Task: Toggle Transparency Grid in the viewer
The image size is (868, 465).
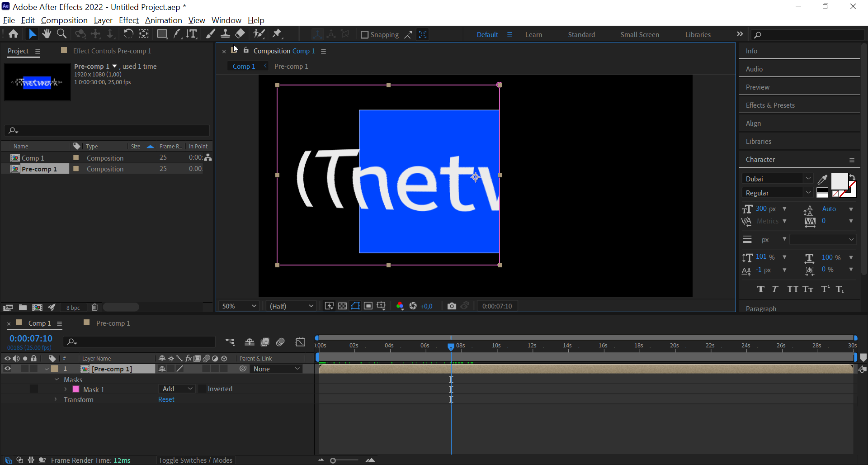Action: (x=342, y=306)
